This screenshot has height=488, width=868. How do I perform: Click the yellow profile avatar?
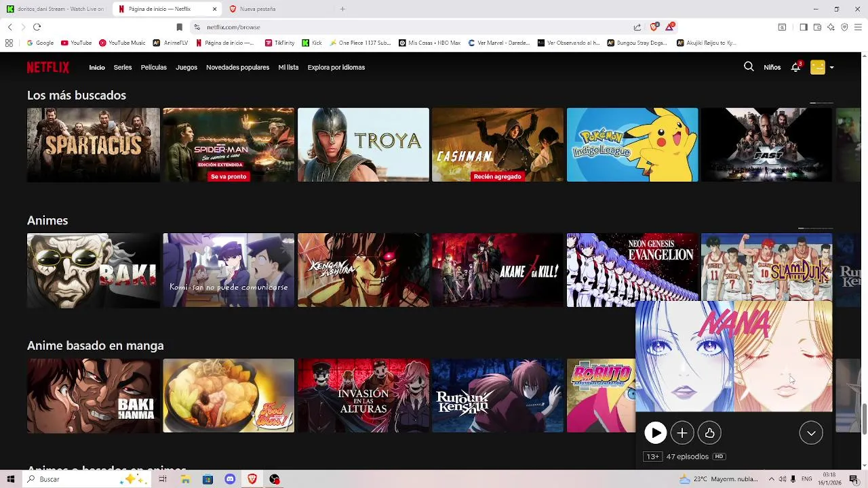click(818, 67)
